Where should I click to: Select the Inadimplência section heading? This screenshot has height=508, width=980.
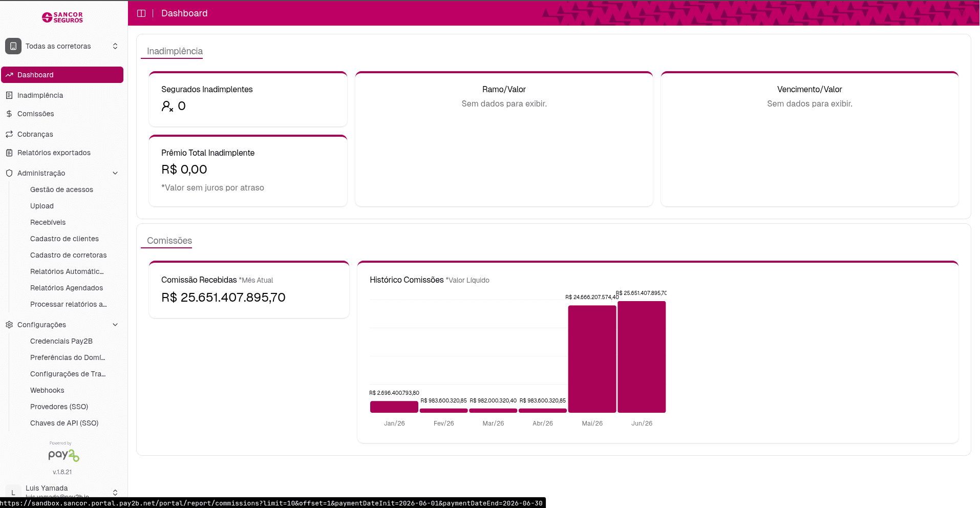click(x=175, y=51)
